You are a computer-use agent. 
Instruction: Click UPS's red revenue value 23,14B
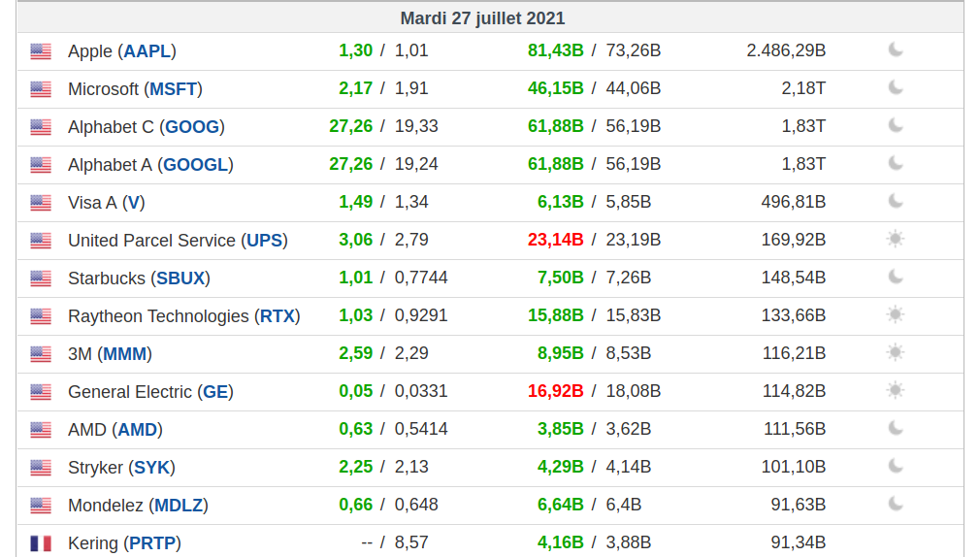tap(556, 240)
